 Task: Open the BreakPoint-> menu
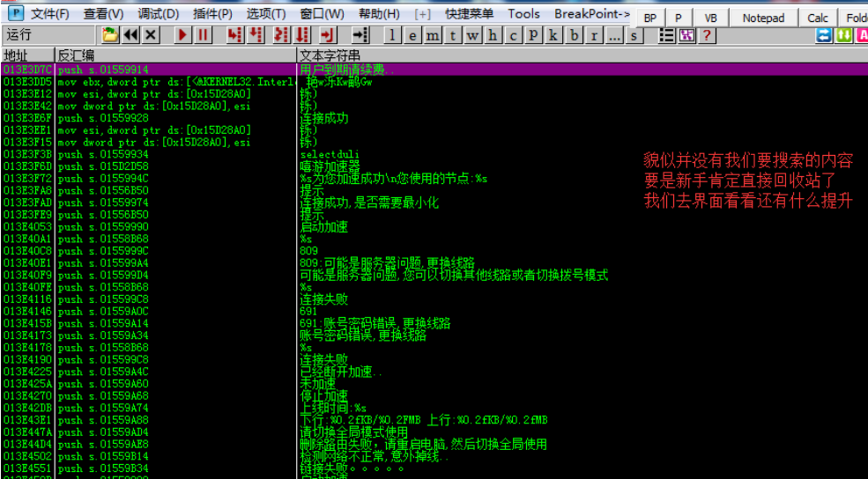(592, 13)
